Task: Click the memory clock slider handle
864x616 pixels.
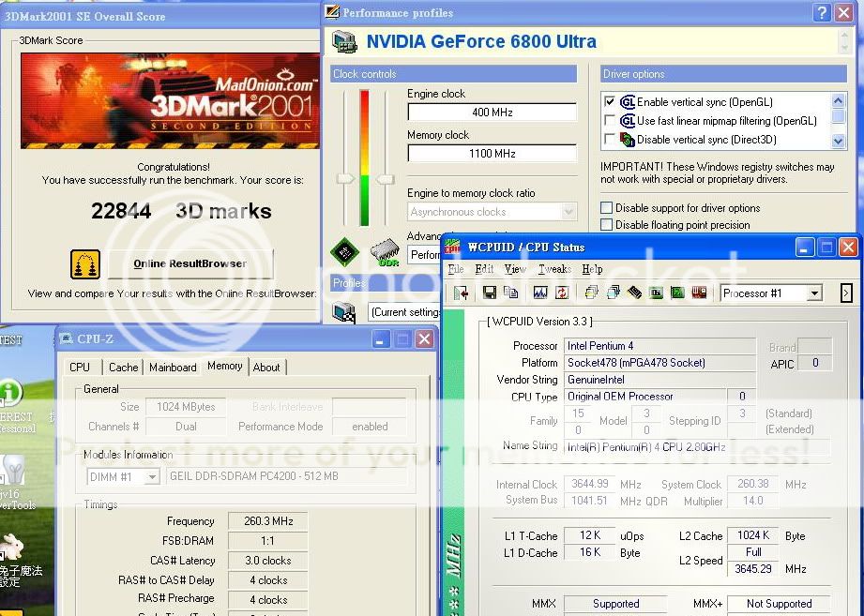Action: (385, 178)
